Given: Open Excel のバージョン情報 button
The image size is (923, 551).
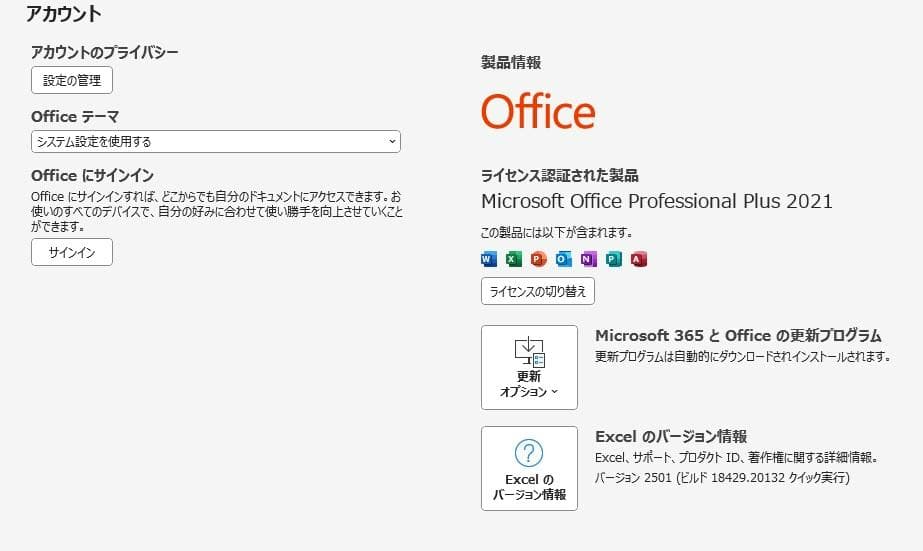Looking at the screenshot, I should click(x=529, y=468).
